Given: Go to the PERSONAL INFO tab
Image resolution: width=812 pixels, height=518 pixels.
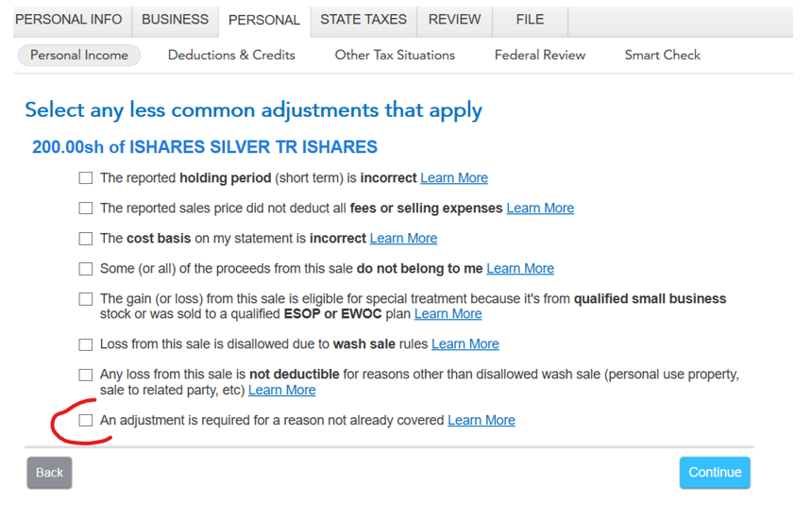Looking at the screenshot, I should click(68, 20).
